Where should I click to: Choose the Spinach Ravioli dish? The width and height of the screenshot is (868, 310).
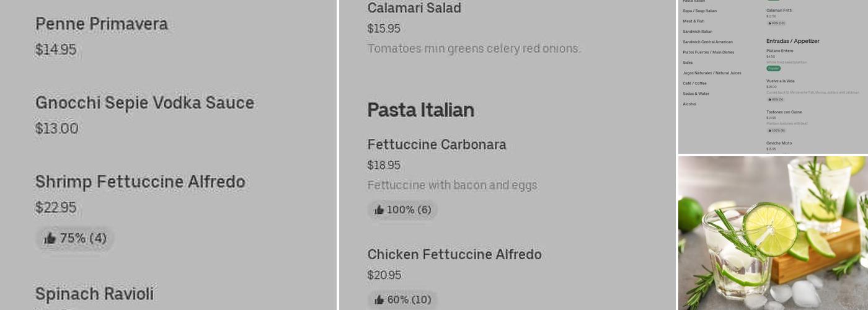coord(94,294)
